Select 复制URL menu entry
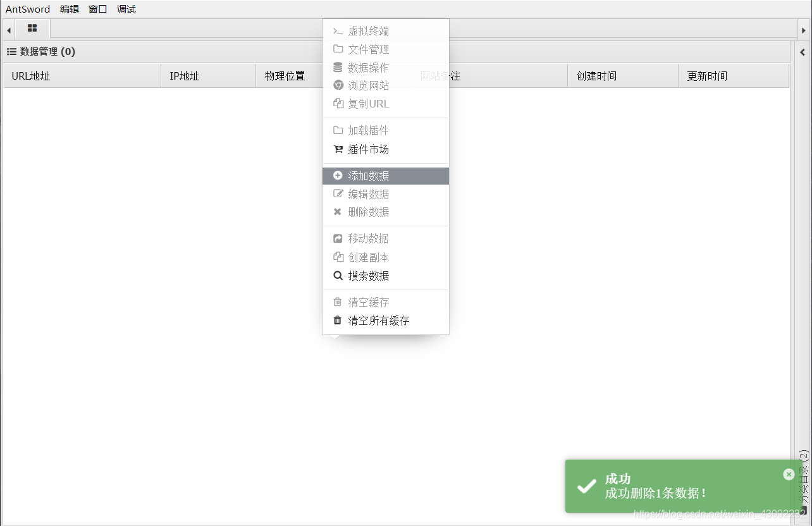The height and width of the screenshot is (526, 812). (x=386, y=104)
